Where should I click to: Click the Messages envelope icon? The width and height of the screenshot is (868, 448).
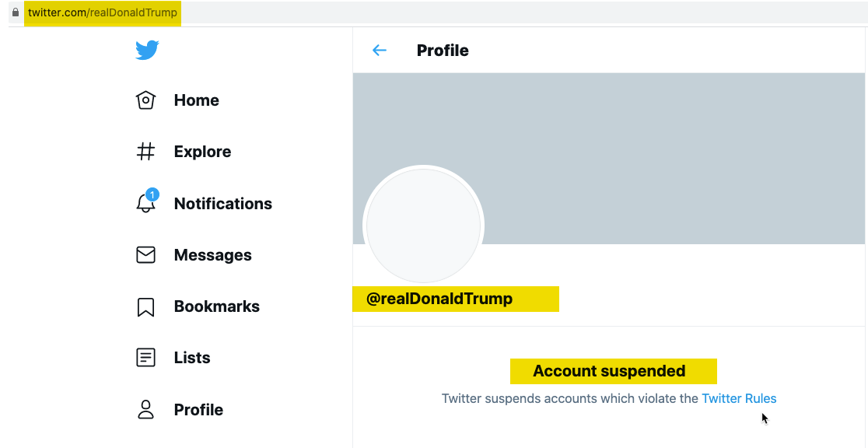click(x=145, y=255)
